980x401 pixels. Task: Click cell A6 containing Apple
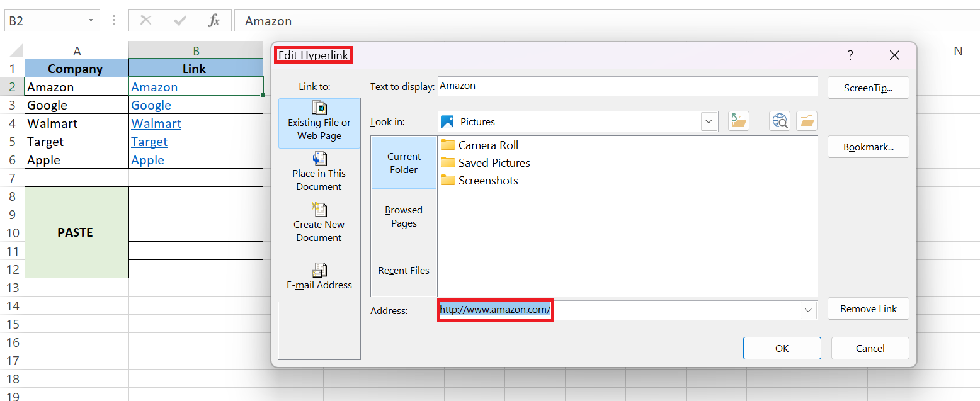click(x=77, y=160)
